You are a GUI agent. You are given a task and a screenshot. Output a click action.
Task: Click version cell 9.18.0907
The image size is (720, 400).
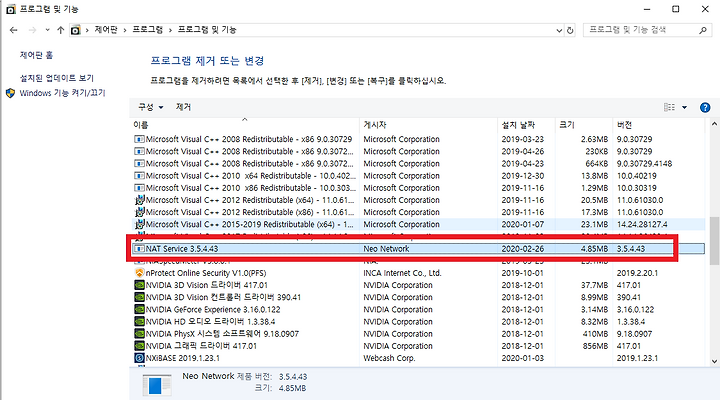tap(634, 333)
